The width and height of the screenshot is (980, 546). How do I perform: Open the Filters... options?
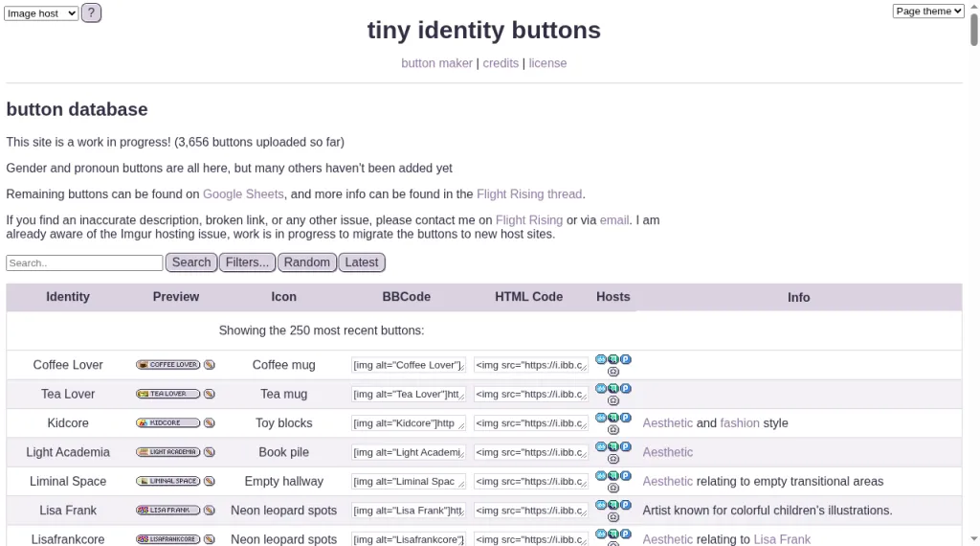(x=247, y=262)
